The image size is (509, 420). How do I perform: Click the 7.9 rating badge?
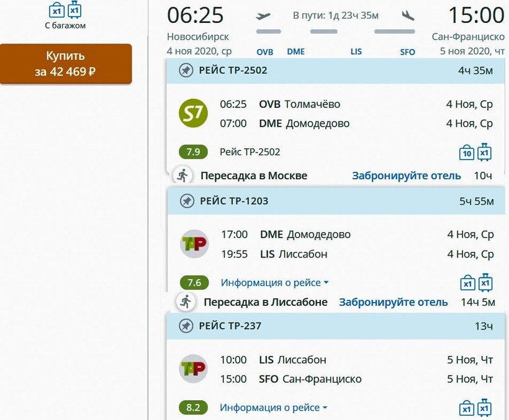[194, 152]
